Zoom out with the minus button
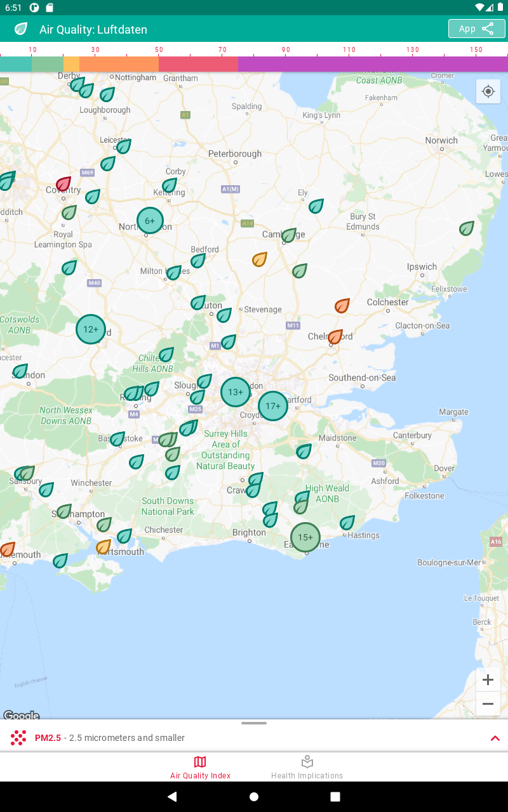Screen dimensions: 508x812 pos(488,704)
